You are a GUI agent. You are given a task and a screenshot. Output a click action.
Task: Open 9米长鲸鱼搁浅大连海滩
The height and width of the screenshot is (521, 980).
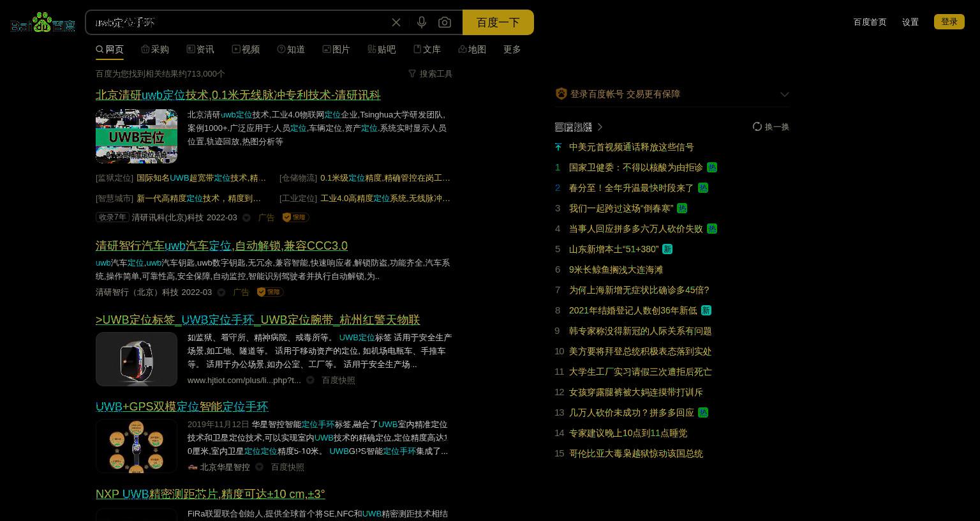click(x=616, y=270)
